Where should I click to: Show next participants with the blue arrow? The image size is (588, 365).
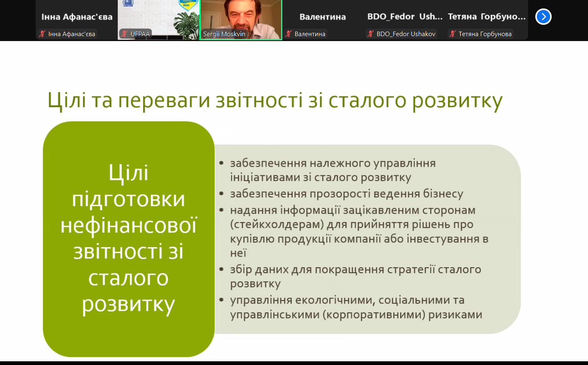(x=543, y=17)
